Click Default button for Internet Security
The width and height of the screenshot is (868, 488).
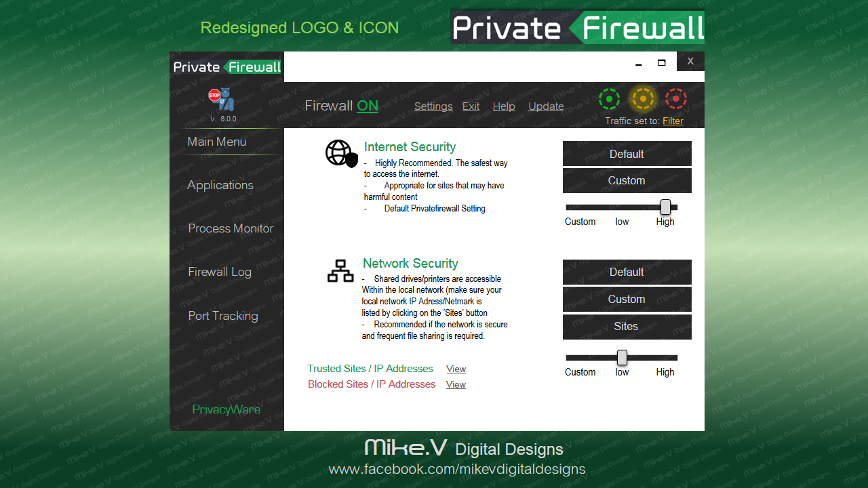coord(627,154)
